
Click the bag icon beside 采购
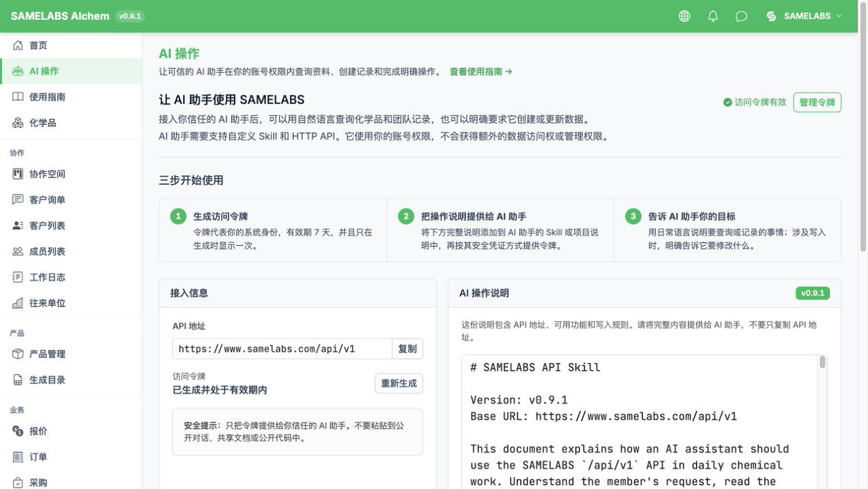pos(18,482)
